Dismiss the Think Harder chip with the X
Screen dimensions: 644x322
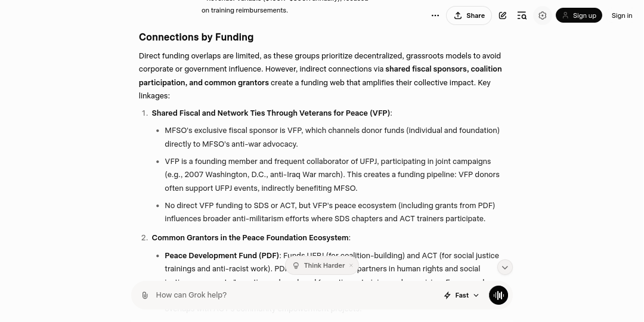point(351,265)
